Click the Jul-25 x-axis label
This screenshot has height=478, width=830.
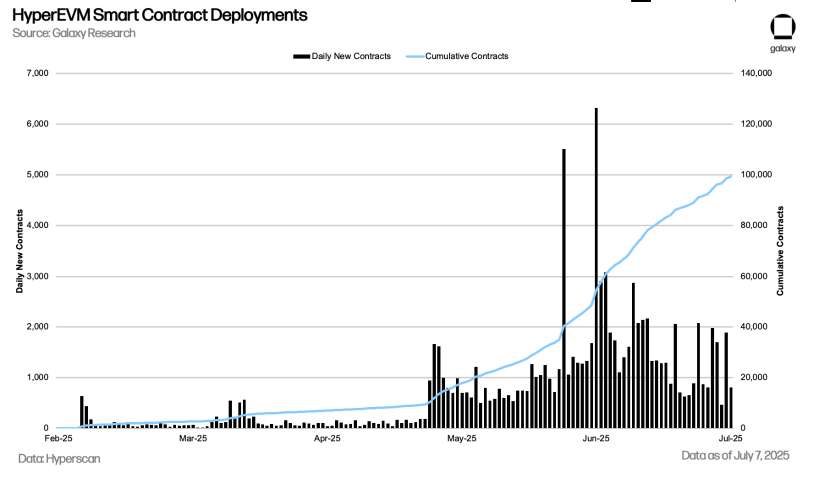tap(730, 438)
